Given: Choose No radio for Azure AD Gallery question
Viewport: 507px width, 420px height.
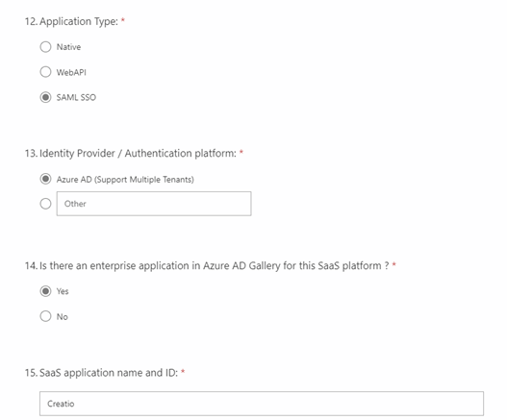Looking at the screenshot, I should click(45, 316).
